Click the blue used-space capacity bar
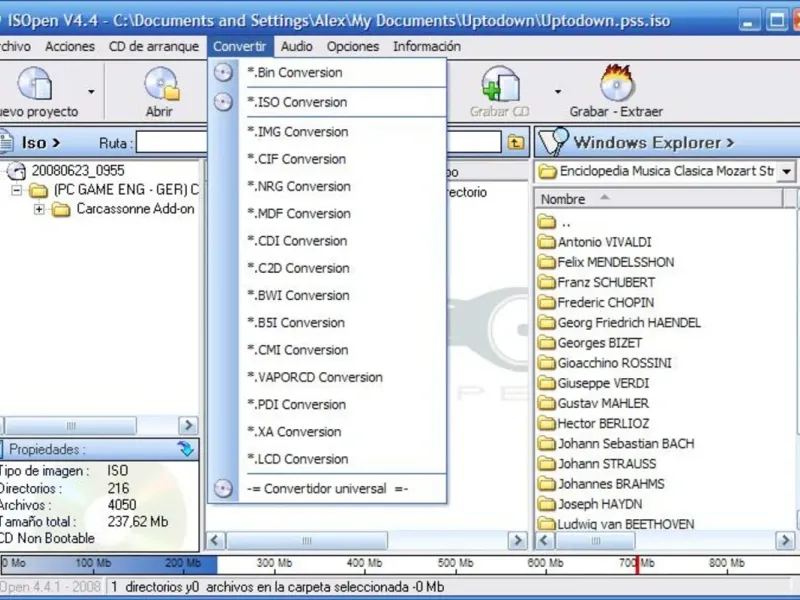The height and width of the screenshot is (600, 800). click(x=109, y=565)
